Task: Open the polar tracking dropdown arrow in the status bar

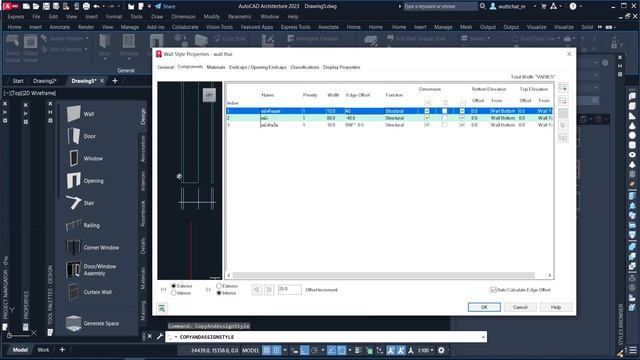Action: (x=322, y=350)
